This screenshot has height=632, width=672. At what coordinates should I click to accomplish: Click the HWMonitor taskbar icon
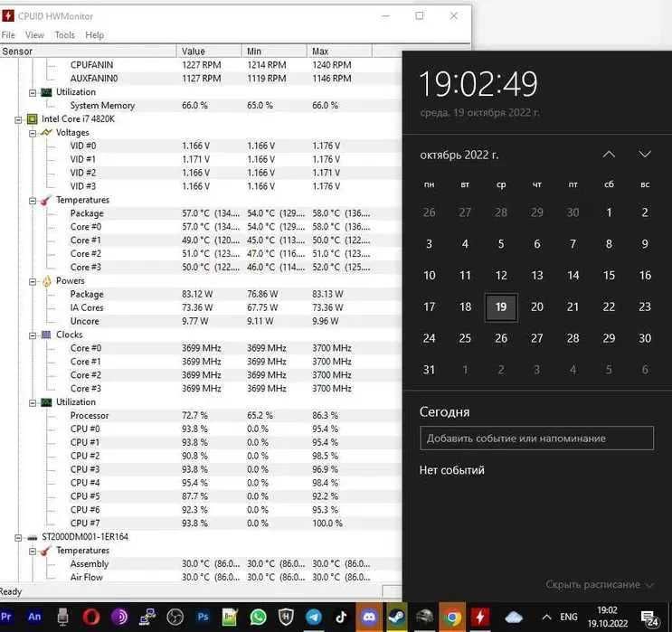pyautogui.click(x=480, y=617)
